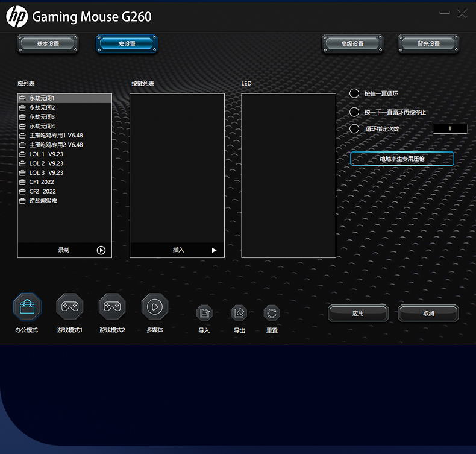Select 多媒体 multimedia mode icon
Screen dimensions: 476x454
point(155,307)
